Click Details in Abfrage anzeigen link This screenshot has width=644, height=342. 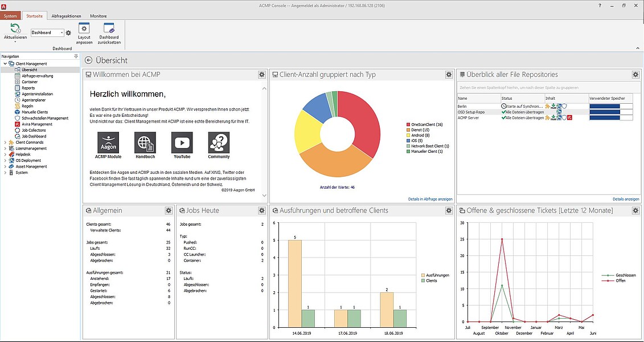(x=430, y=199)
